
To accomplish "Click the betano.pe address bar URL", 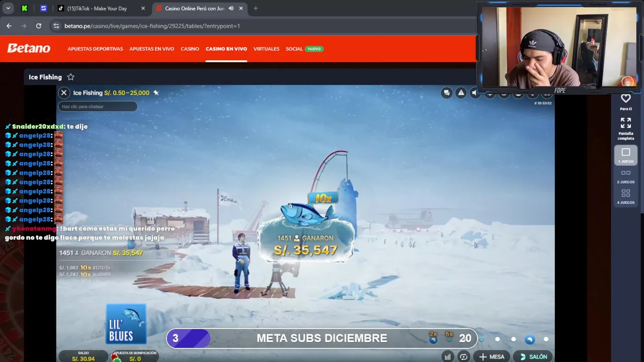I will click(x=152, y=26).
